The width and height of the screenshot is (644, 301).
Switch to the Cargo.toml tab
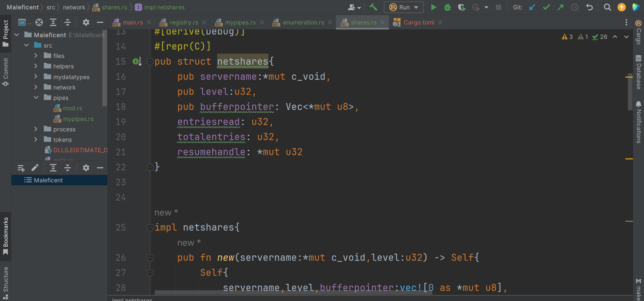(x=418, y=22)
